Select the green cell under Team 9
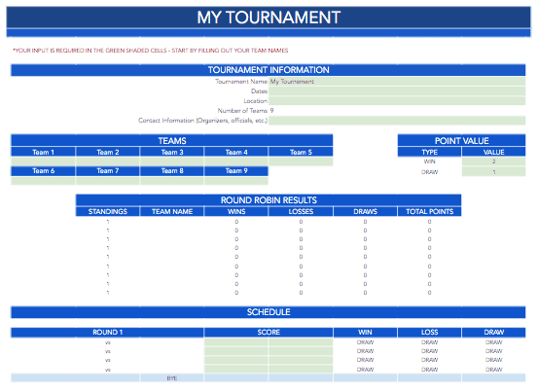Viewport: 538px width, 392px height. 236,181
